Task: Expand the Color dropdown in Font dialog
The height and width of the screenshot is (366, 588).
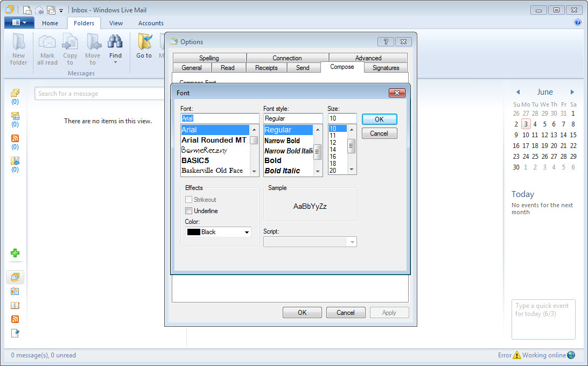Action: (247, 233)
